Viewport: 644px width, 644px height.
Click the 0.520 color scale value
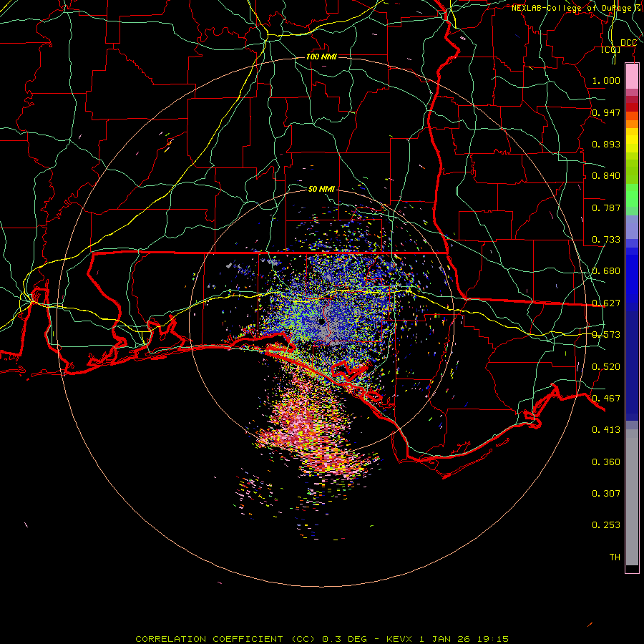click(606, 367)
